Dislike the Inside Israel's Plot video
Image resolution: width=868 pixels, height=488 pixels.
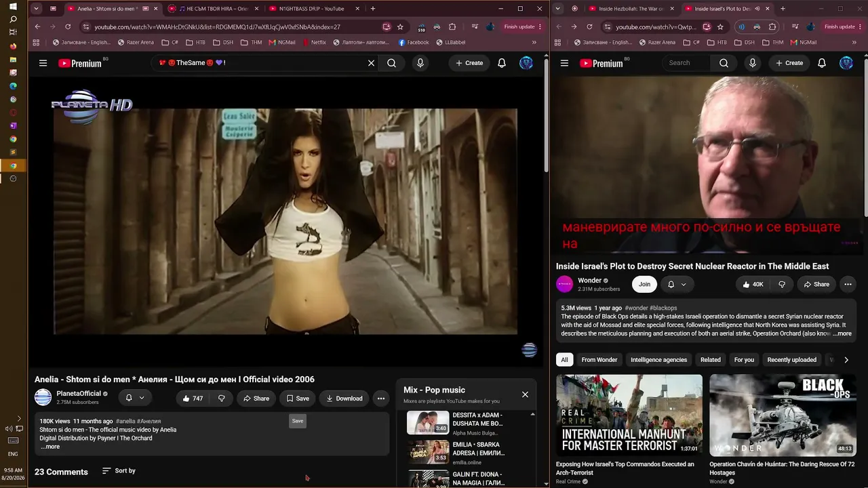pos(782,285)
